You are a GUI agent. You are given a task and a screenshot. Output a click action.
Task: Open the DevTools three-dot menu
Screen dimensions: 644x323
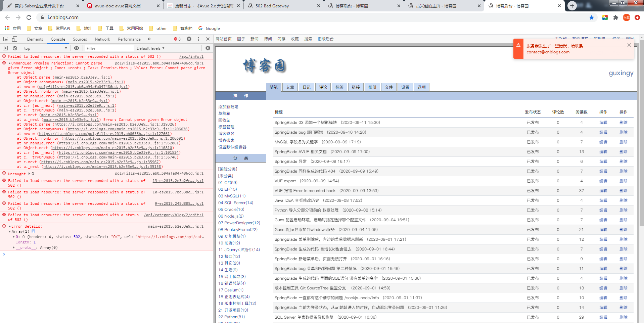198,39
